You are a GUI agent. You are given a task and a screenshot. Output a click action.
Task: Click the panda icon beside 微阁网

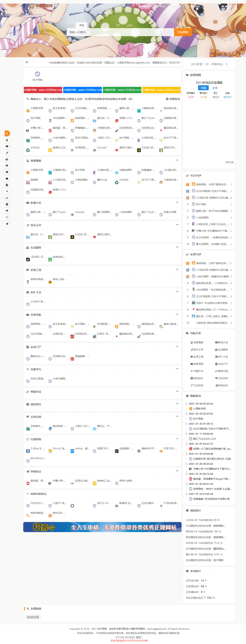[28, 182]
